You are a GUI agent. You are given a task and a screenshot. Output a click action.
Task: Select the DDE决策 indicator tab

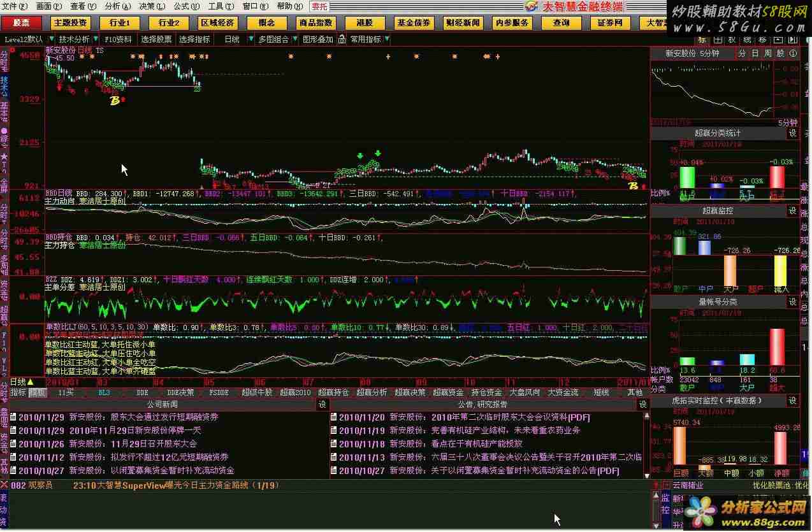[180, 392]
